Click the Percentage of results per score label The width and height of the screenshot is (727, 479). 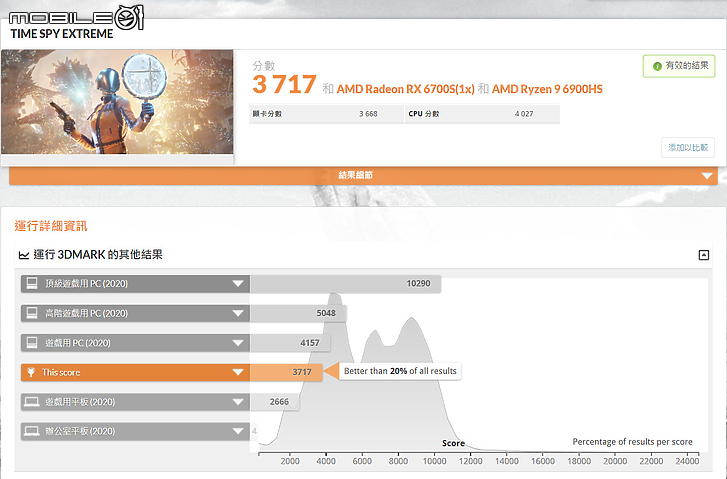tap(632, 442)
